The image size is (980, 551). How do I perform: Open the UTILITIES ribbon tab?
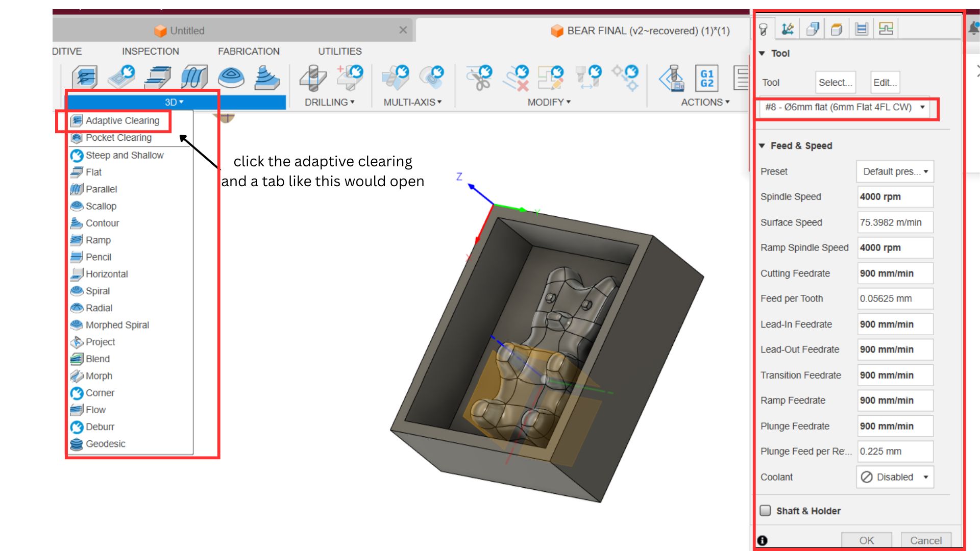340,52
